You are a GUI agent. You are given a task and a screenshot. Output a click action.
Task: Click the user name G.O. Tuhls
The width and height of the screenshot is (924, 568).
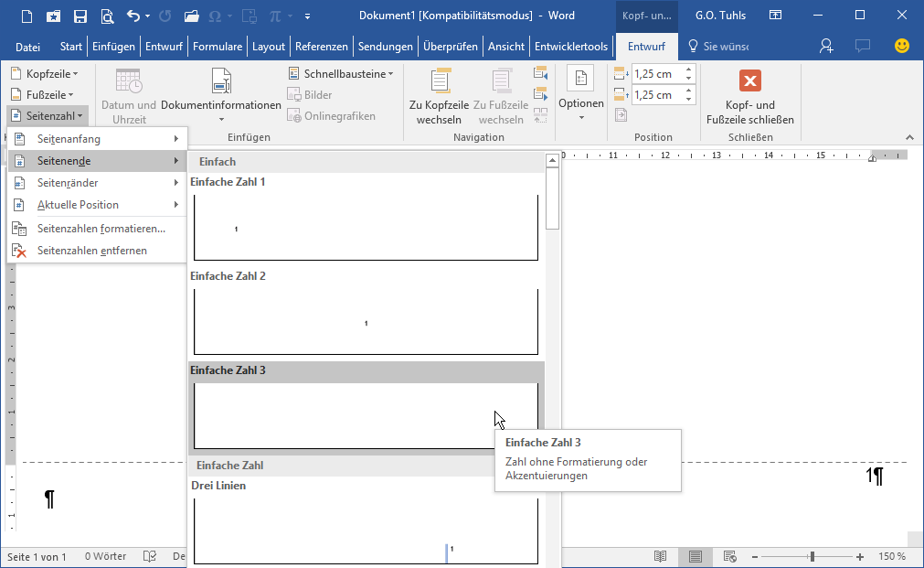pos(720,16)
